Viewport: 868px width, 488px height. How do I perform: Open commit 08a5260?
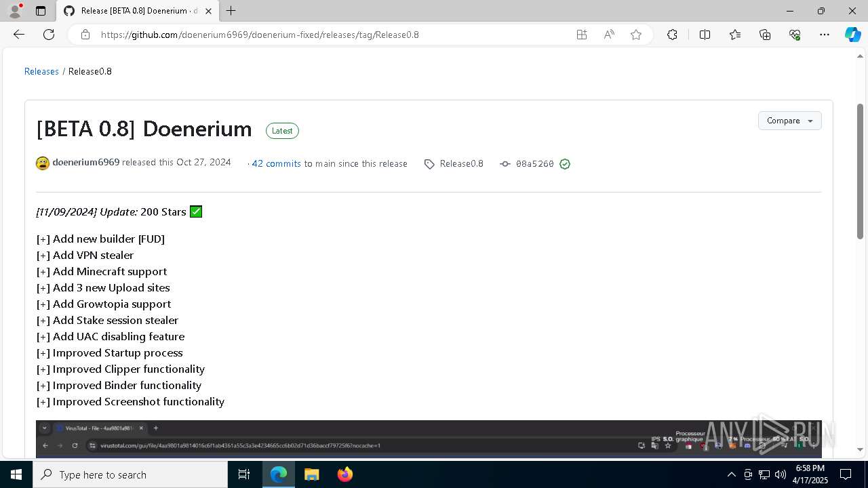click(534, 164)
